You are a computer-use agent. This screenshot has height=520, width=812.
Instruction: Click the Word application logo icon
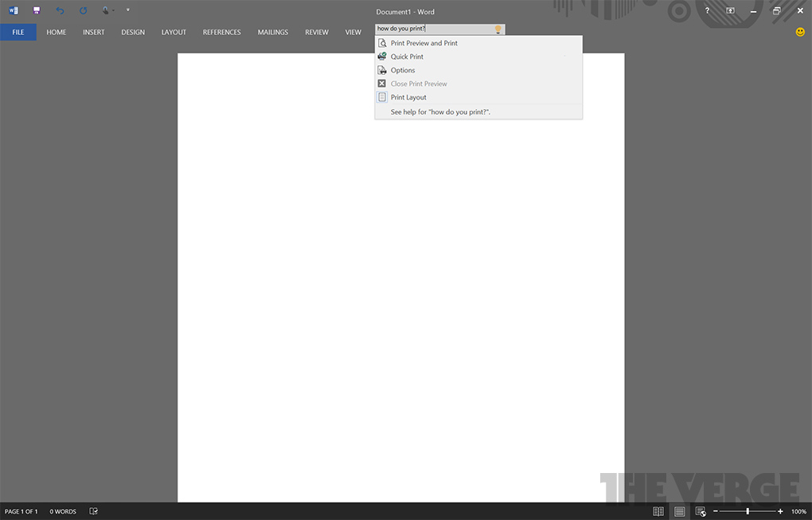tap(14, 11)
